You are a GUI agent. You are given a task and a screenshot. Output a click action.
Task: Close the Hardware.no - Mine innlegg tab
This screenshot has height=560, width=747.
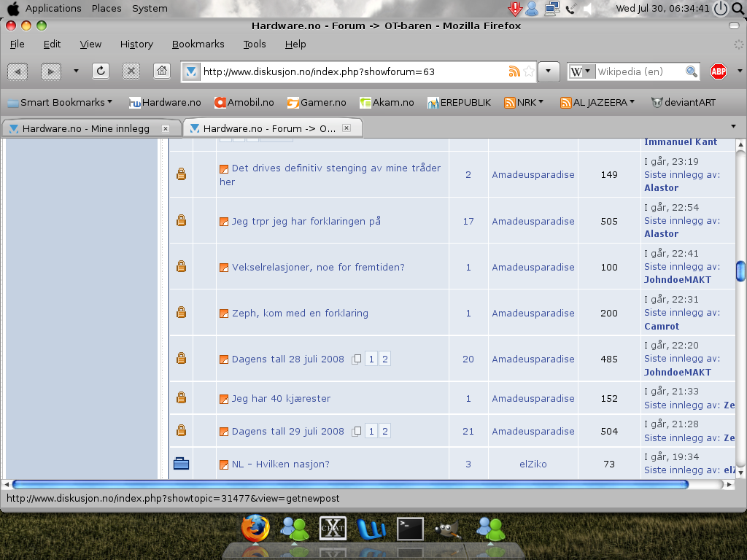tap(166, 128)
